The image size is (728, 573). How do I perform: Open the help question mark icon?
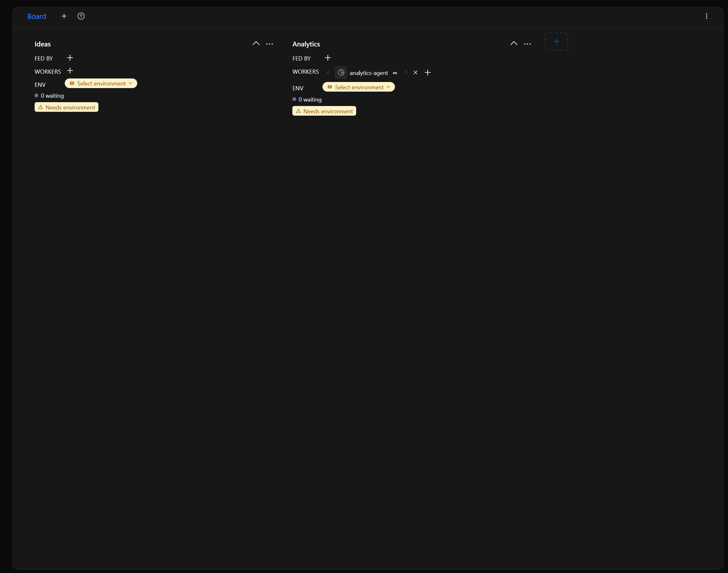(x=81, y=16)
